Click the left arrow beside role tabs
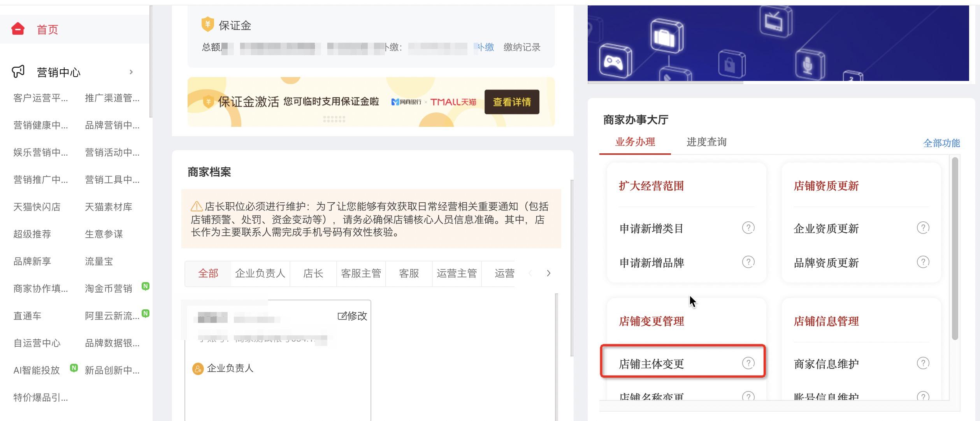 pyautogui.click(x=530, y=273)
